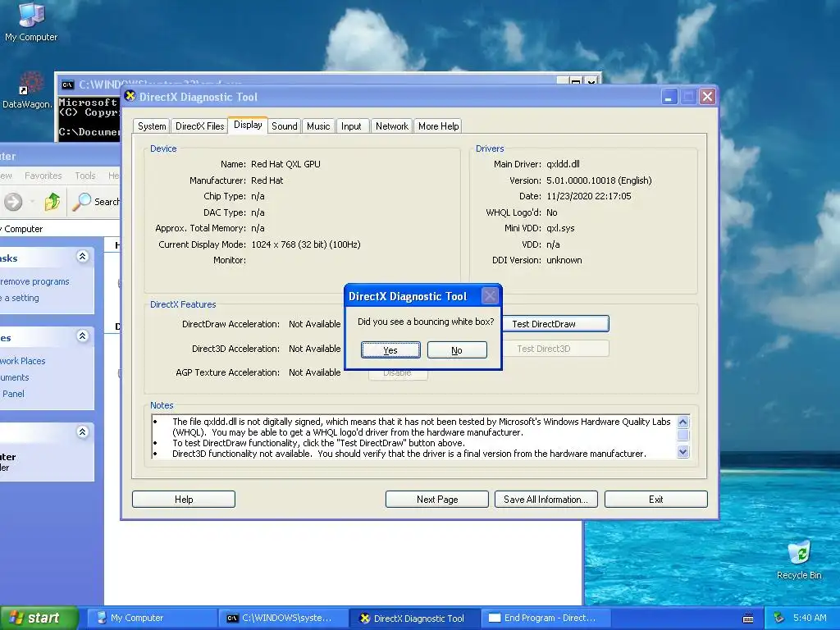Open Network Places link in sidebar

click(x=23, y=361)
